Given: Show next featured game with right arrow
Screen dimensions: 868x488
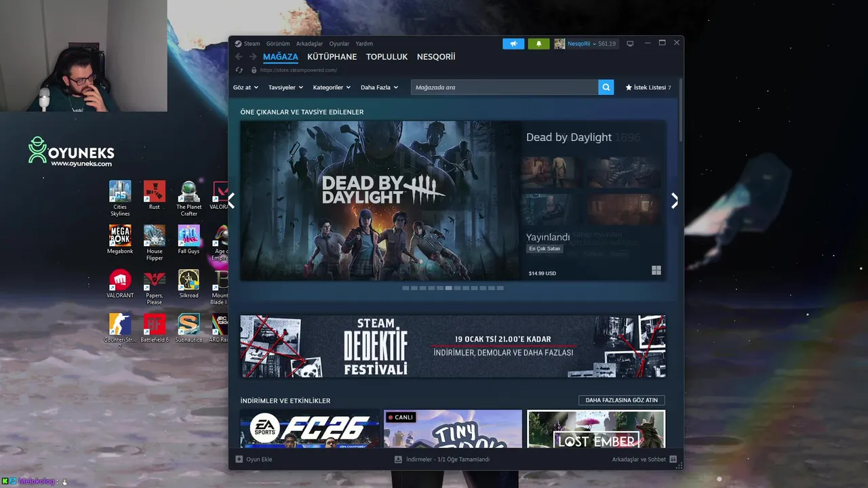Looking at the screenshot, I should coord(674,201).
